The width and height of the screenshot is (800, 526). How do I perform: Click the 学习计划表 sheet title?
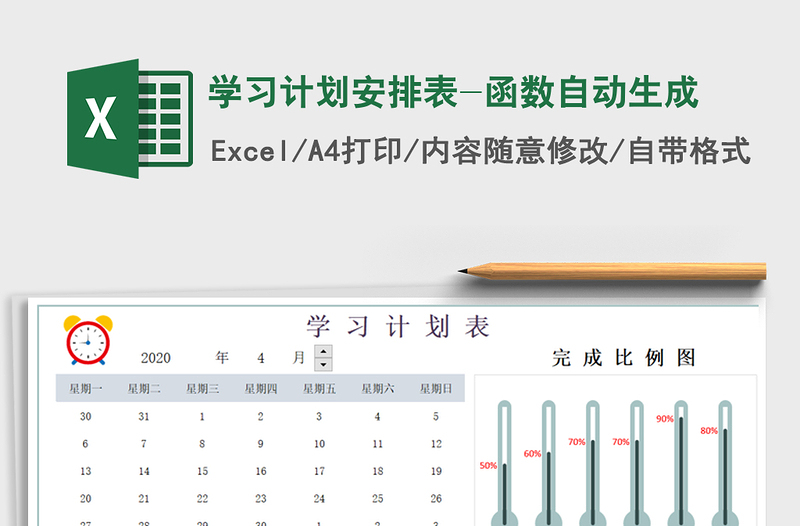pyautogui.click(x=398, y=327)
